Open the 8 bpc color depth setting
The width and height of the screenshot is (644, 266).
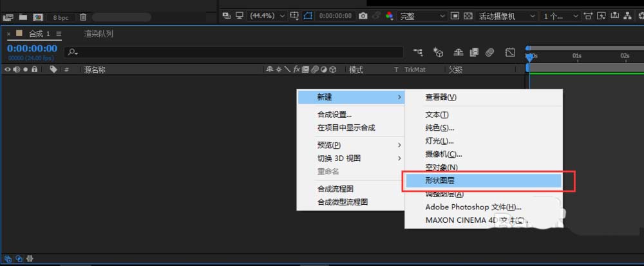(61, 17)
